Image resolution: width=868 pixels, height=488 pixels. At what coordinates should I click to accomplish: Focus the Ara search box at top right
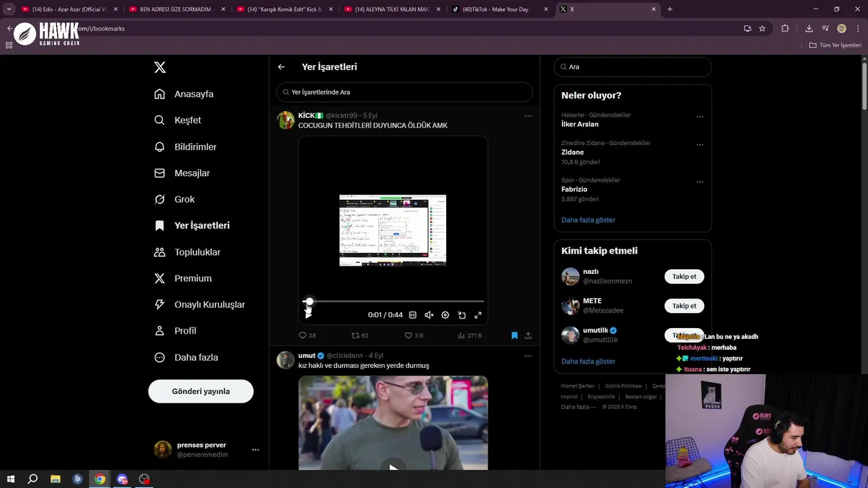click(x=633, y=67)
